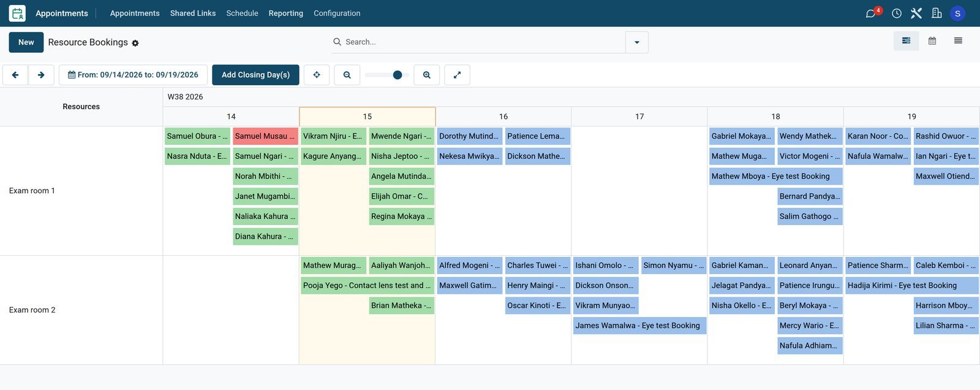Open the clock activities icon
980x390 pixels.
897,13
